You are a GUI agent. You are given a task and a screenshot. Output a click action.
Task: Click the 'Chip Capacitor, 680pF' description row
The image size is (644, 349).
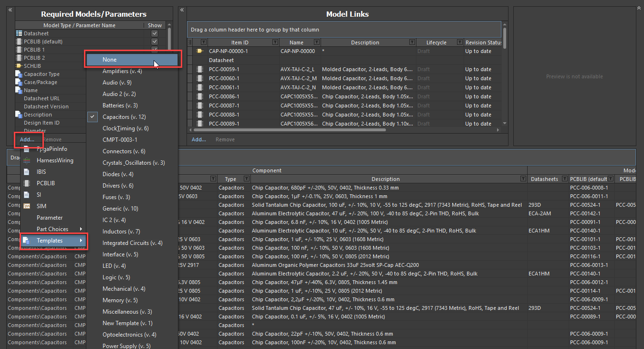pos(389,188)
